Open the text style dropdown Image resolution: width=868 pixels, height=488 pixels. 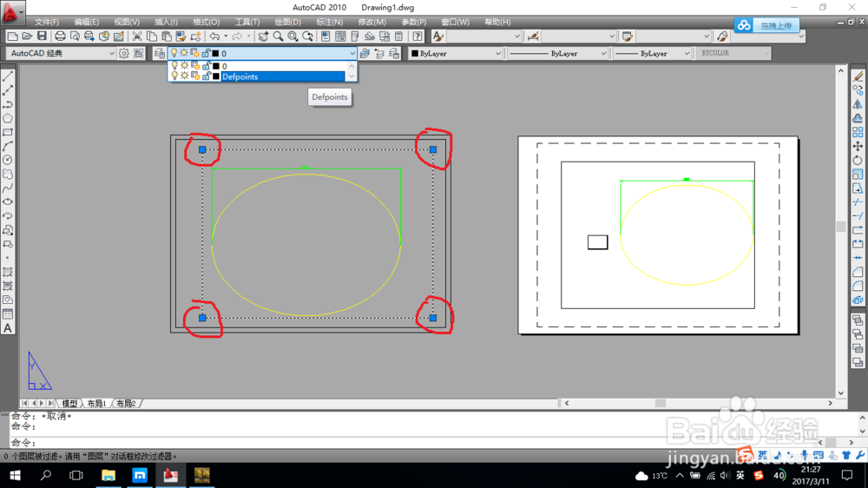517,36
